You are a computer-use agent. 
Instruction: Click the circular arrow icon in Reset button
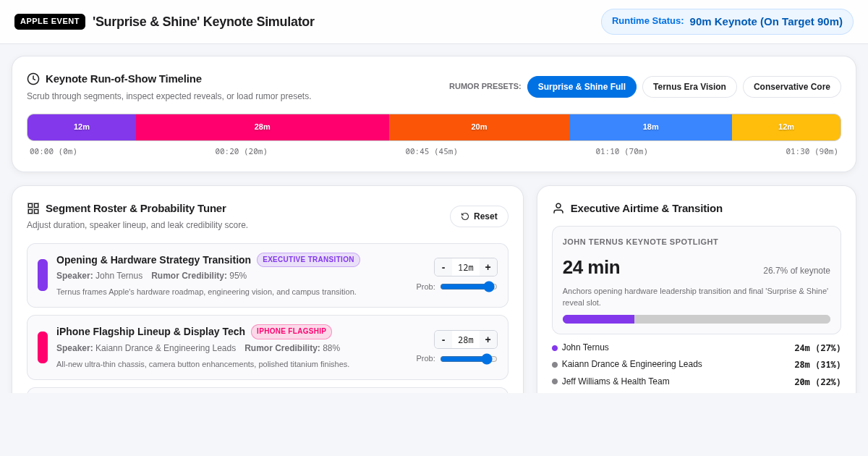pyautogui.click(x=465, y=216)
